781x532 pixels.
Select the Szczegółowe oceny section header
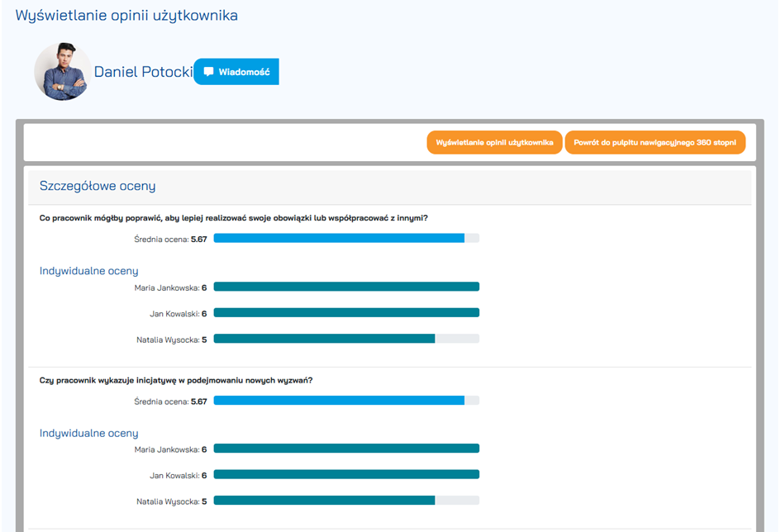click(98, 186)
